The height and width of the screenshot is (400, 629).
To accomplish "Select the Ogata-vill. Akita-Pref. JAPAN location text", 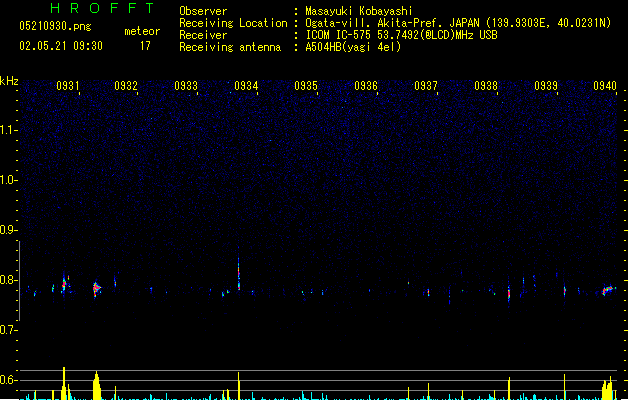I will click(458, 23).
